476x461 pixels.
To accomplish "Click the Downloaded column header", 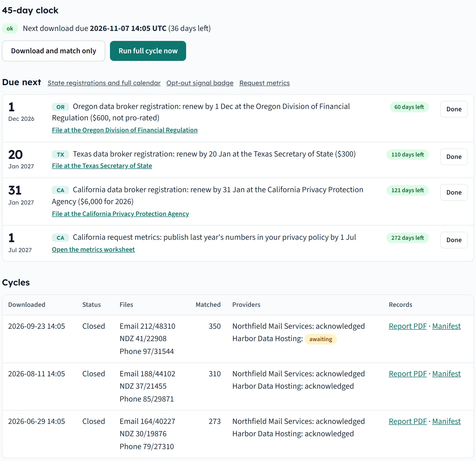I will point(27,305).
